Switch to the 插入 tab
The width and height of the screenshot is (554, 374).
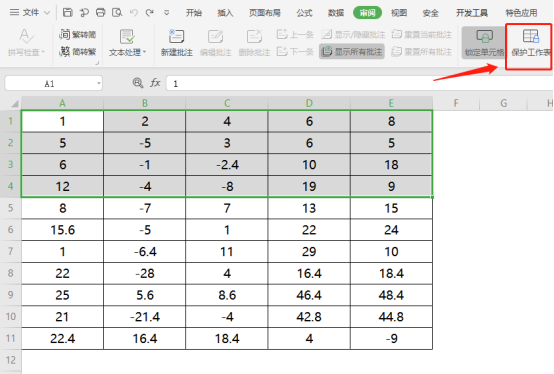point(225,13)
